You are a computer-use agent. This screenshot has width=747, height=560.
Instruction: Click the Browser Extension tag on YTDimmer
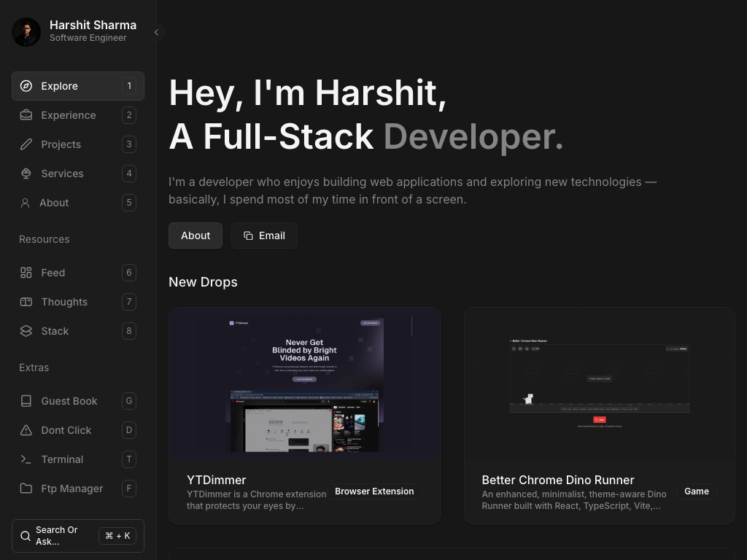(374, 491)
